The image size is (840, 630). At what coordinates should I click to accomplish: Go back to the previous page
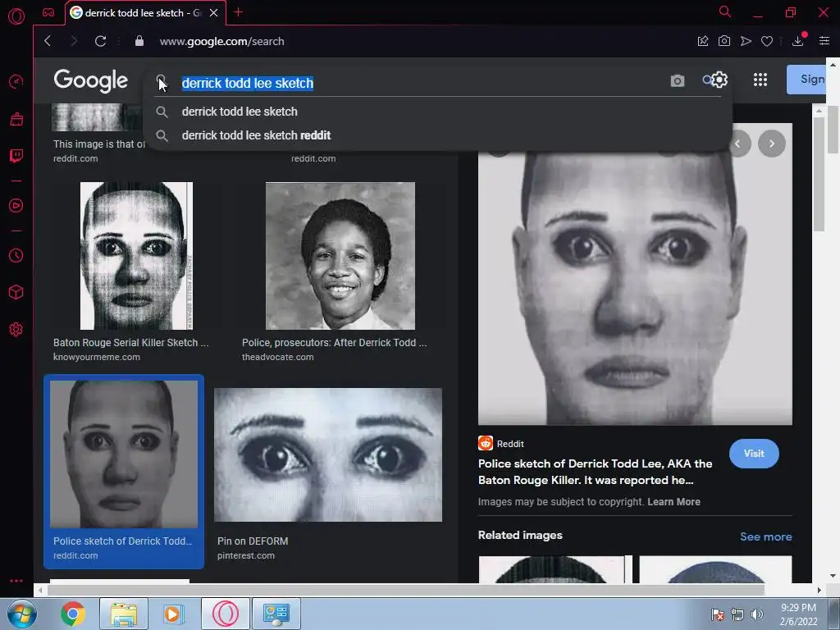(x=48, y=41)
